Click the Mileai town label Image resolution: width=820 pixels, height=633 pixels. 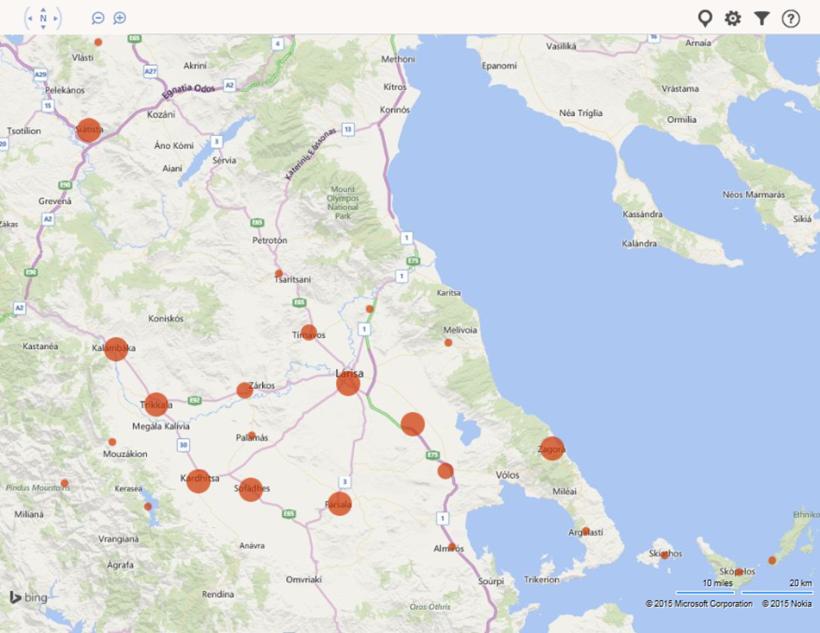[x=564, y=492]
